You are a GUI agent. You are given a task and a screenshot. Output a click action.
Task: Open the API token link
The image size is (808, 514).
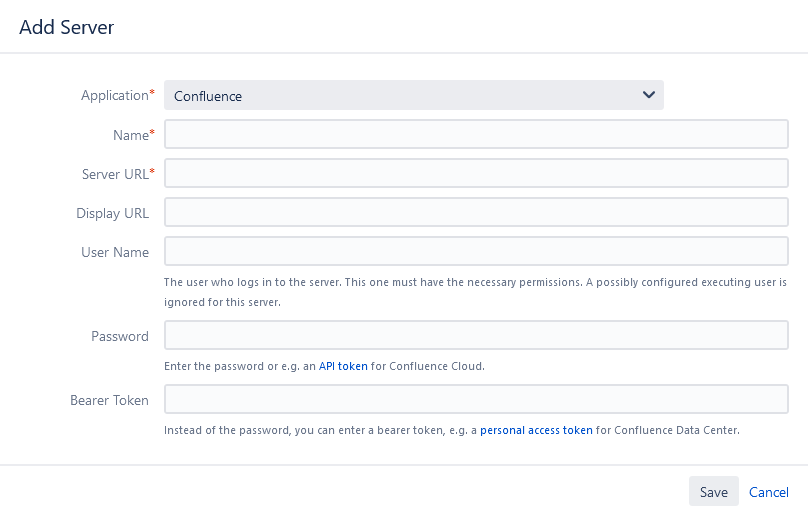pyautogui.click(x=343, y=366)
